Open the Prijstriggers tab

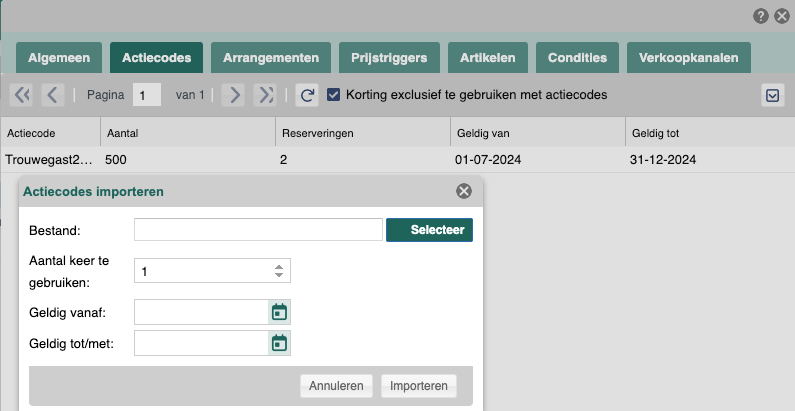[x=389, y=58]
